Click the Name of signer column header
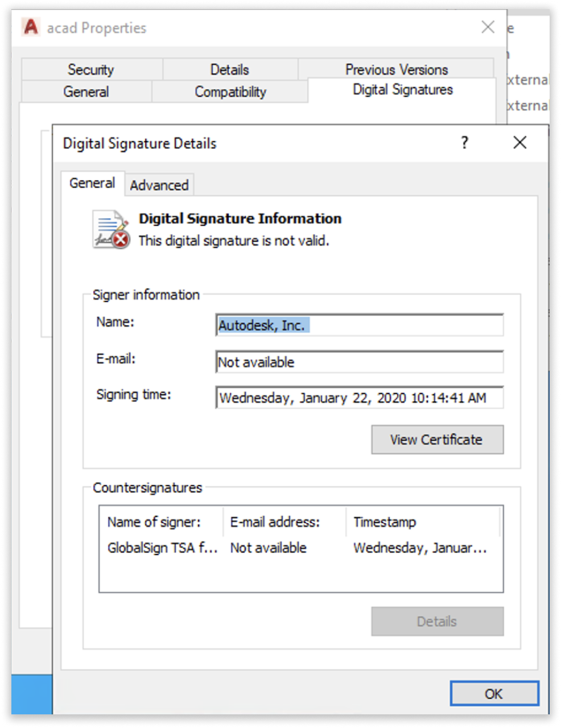This screenshot has width=561, height=728. click(162, 522)
